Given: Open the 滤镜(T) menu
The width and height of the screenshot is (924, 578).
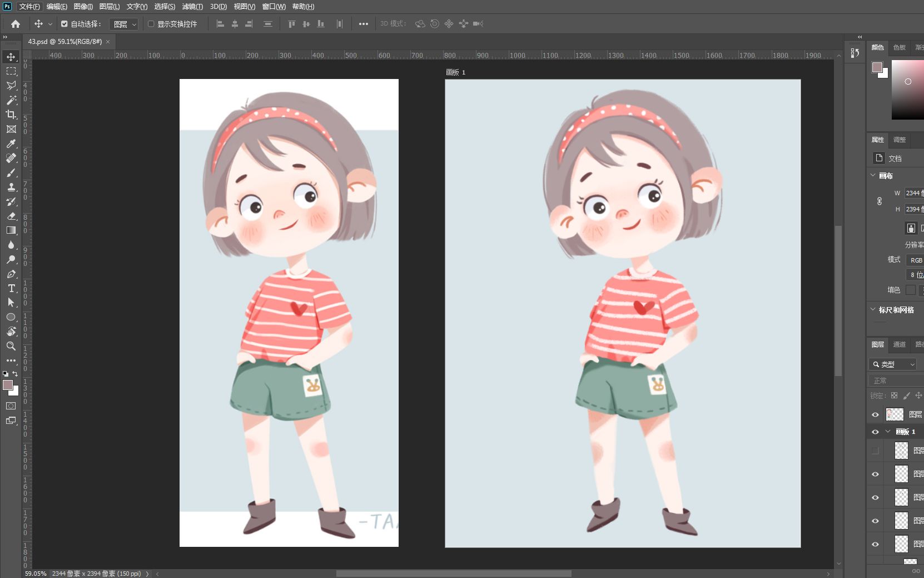Looking at the screenshot, I should pyautogui.click(x=192, y=7).
